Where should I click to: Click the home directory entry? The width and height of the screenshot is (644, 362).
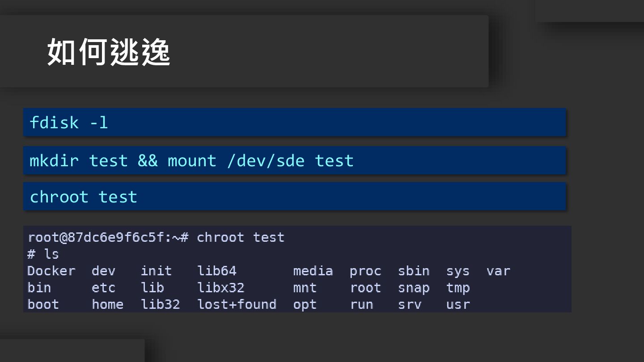(107, 304)
